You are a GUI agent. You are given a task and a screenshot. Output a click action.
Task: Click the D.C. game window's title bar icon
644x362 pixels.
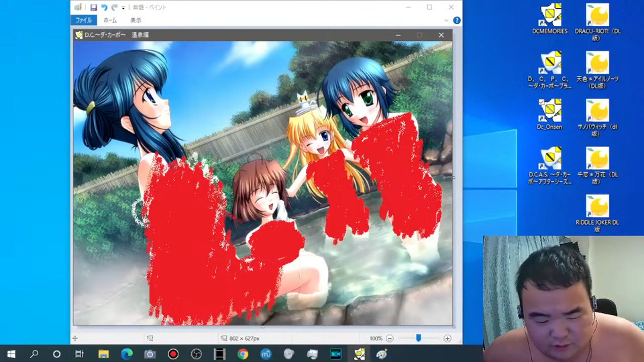tap(78, 36)
